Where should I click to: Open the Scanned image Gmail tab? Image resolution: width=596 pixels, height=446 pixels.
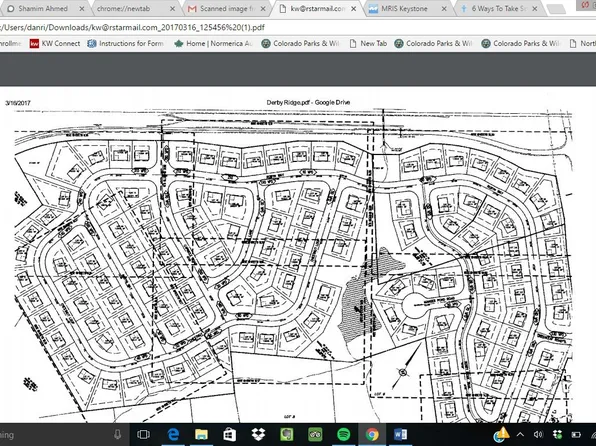click(x=227, y=8)
